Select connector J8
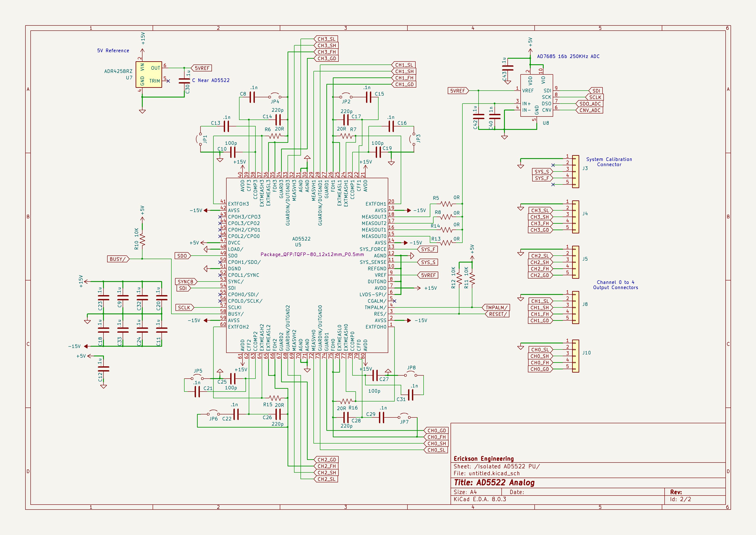756x535 pixels. 576,307
